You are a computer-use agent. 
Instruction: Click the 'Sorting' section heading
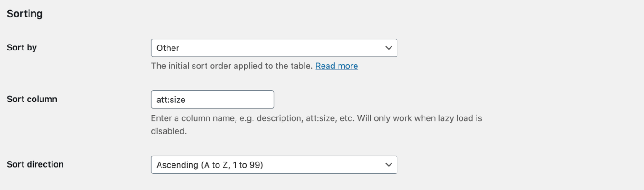point(24,14)
